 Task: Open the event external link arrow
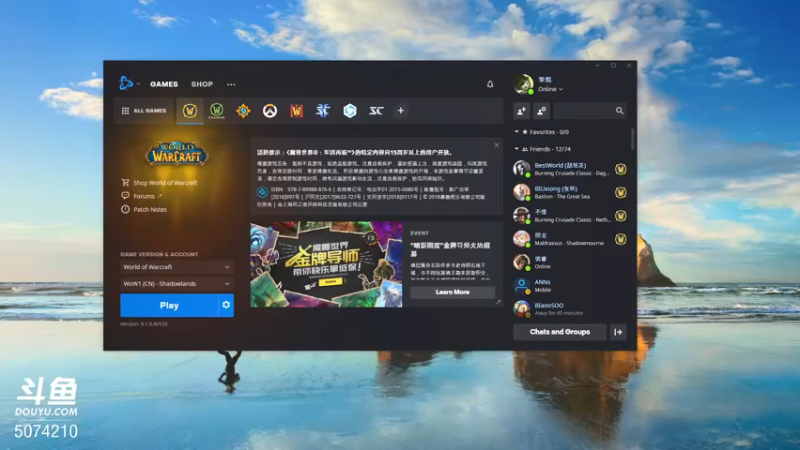click(498, 302)
